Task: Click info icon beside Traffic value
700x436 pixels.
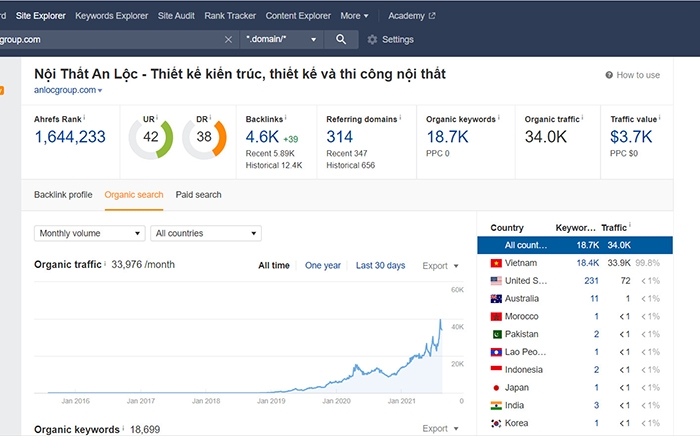Action: click(x=660, y=117)
